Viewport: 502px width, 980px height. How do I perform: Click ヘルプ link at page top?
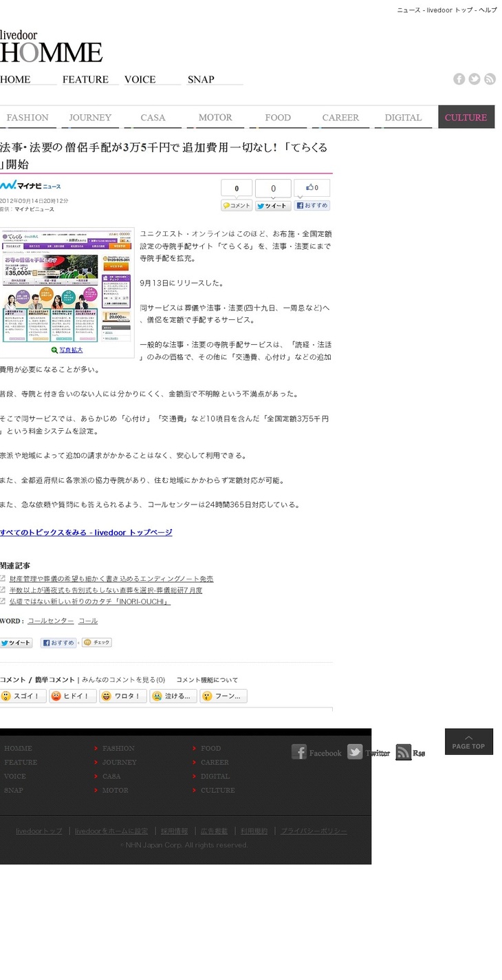[488, 10]
